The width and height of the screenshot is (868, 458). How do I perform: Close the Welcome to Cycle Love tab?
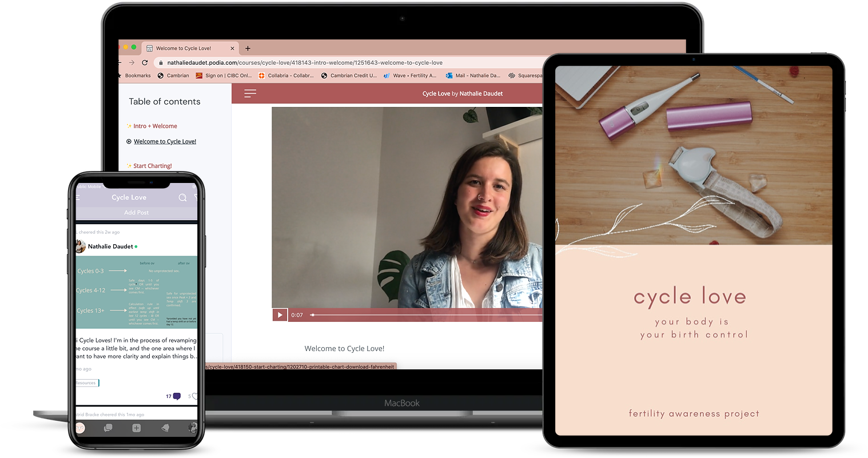(x=232, y=49)
